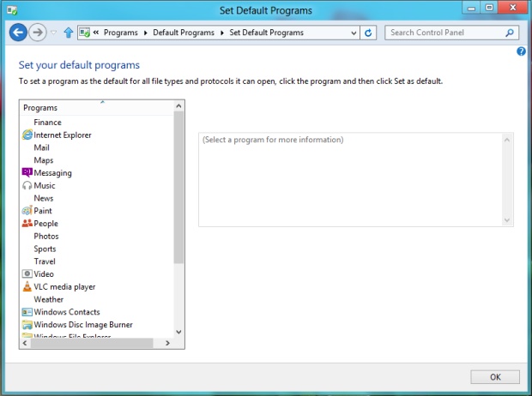The image size is (532, 396).
Task: Go up one level with blue arrow
Action: click(69, 33)
